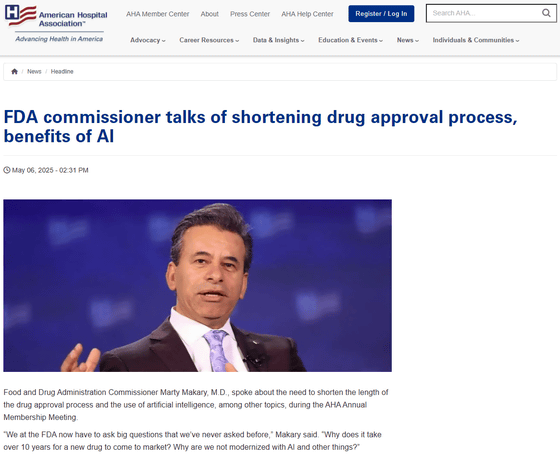The width and height of the screenshot is (560, 456).
Task: Focus the Search AHA input field
Action: pyautogui.click(x=485, y=13)
